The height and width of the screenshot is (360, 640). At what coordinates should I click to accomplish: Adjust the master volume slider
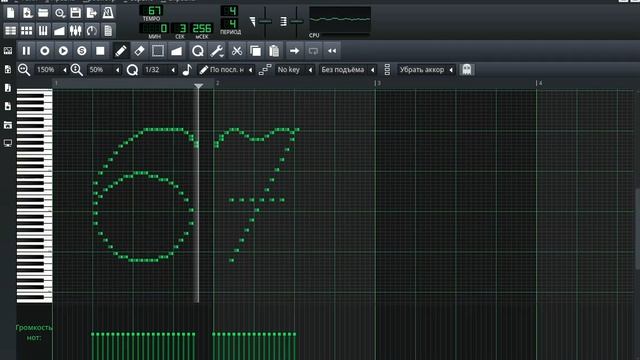(x=265, y=21)
